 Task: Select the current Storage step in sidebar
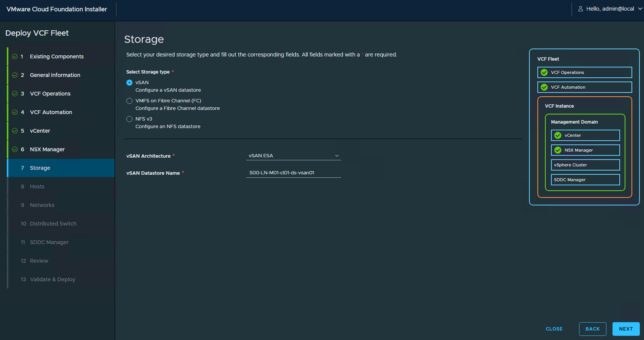tap(61, 168)
